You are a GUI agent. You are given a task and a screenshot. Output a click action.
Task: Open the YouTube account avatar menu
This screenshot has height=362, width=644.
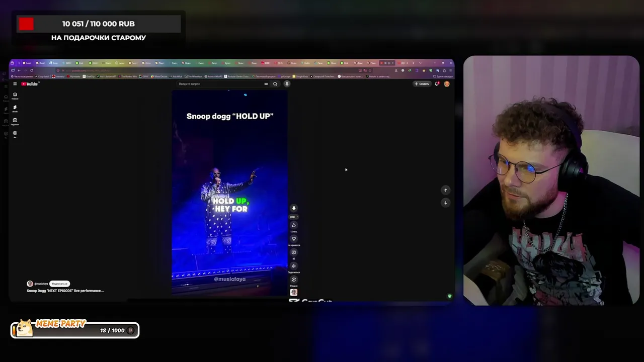[x=447, y=84]
